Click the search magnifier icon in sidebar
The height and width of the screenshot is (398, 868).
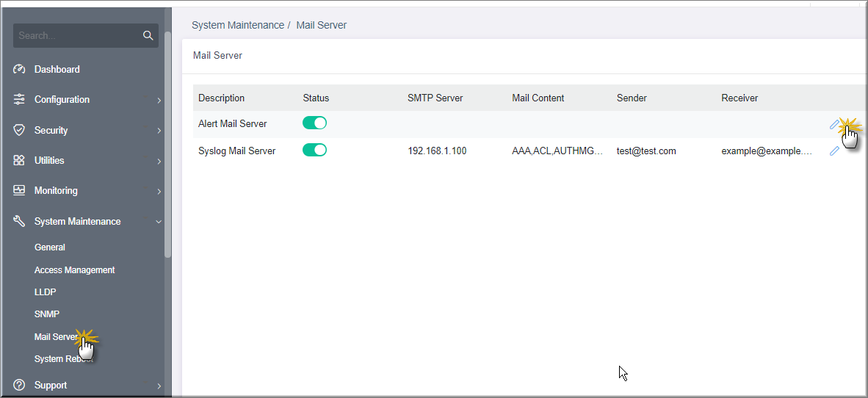click(148, 35)
